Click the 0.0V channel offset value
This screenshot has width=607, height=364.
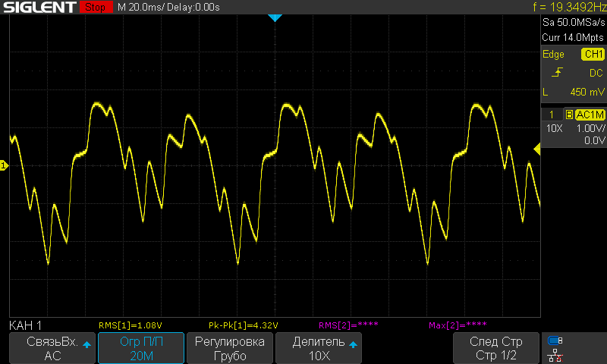(595, 140)
